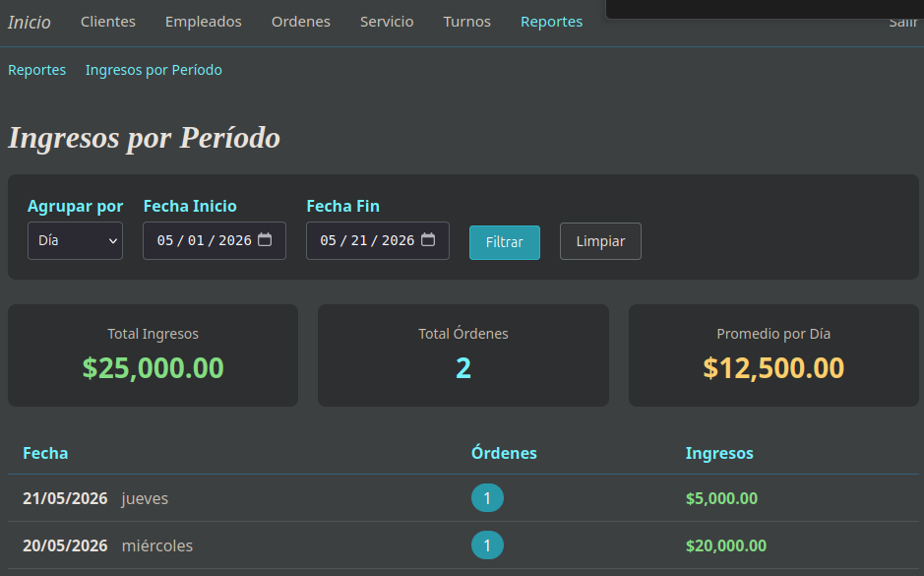The image size is (924, 576).
Task: Click the $20,000.00 income value
Action: pos(726,545)
